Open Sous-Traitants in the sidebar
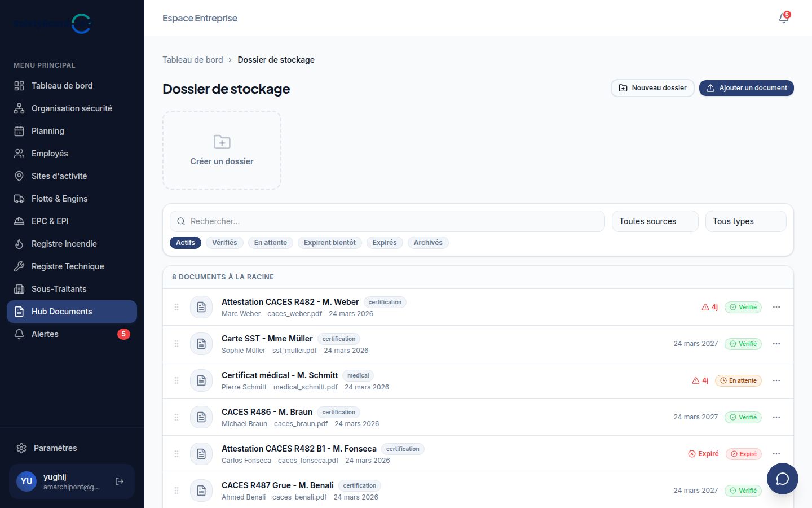Viewport: 812px width, 508px height. pyautogui.click(x=72, y=289)
